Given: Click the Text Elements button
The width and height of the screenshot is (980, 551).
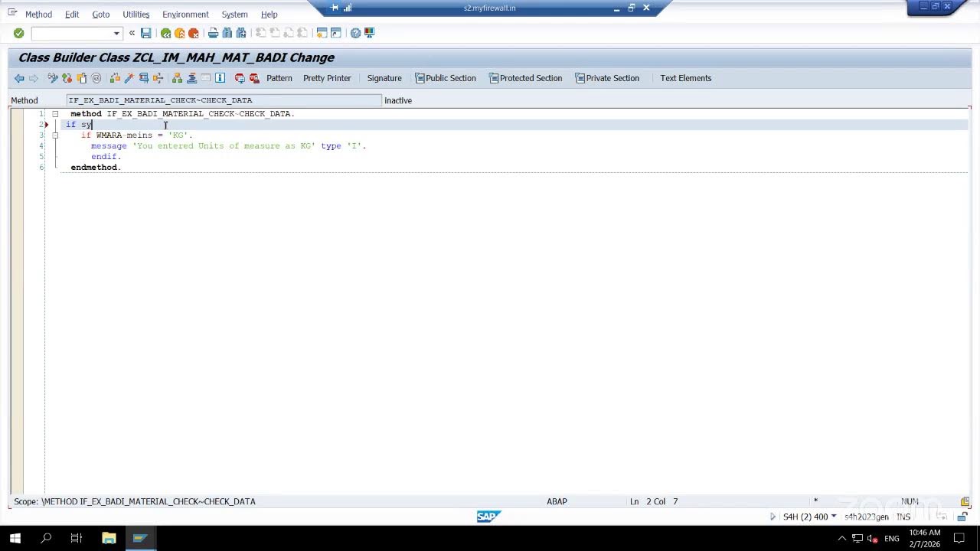Looking at the screenshot, I should pos(686,78).
